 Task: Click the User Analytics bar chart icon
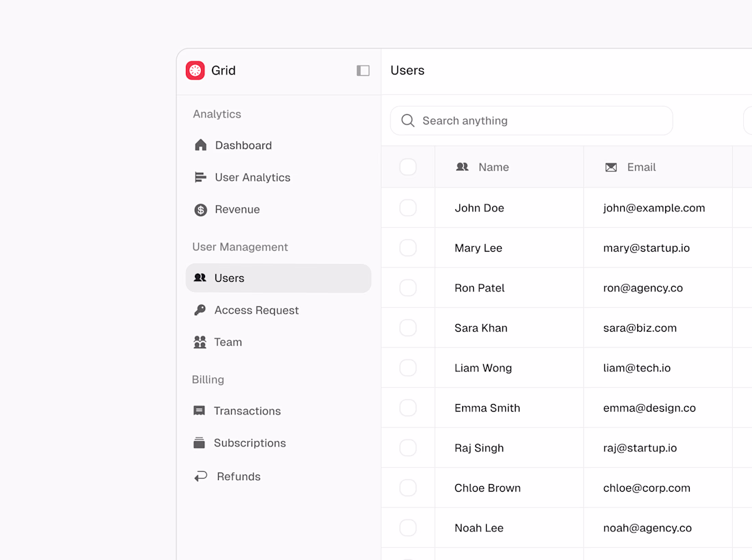pyautogui.click(x=200, y=177)
